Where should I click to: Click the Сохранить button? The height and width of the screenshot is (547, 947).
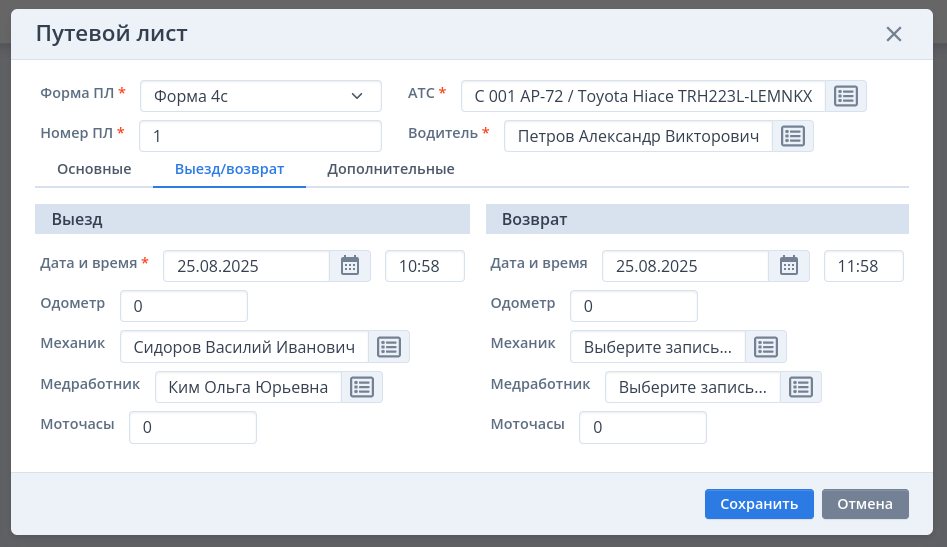[759, 504]
